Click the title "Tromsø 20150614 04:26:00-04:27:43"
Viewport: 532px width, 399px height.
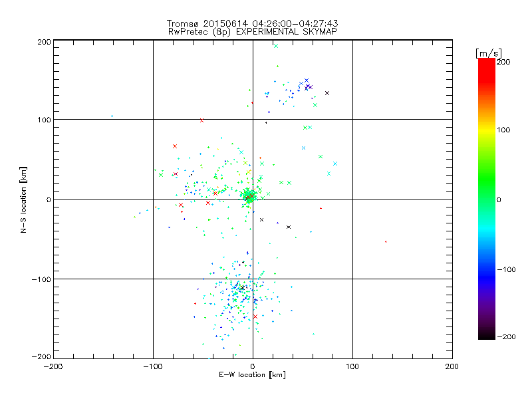(x=252, y=23)
